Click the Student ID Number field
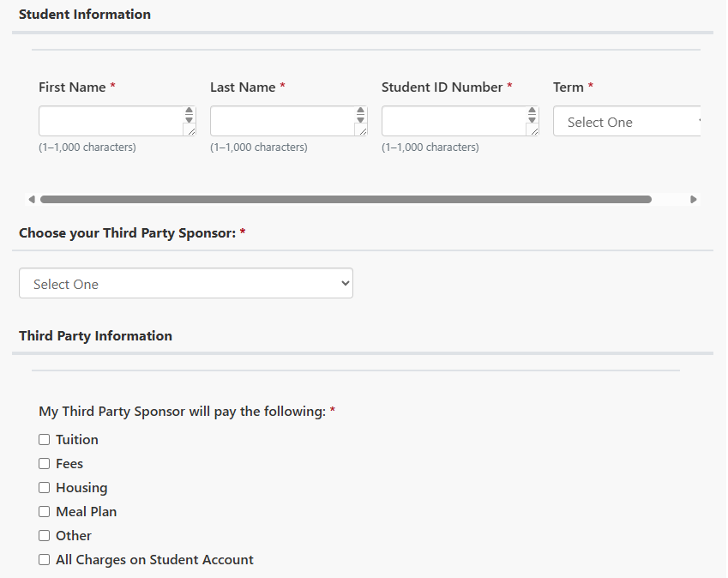The image size is (728, 578). coord(460,121)
